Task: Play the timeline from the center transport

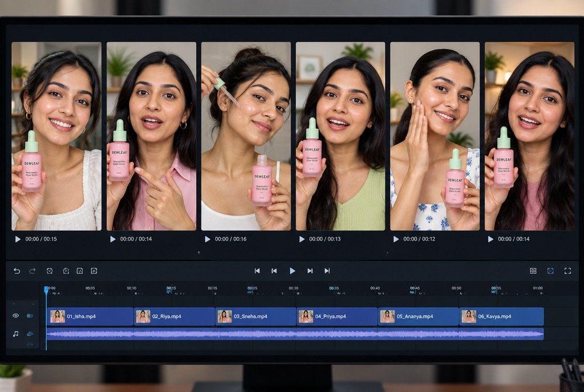Action: coord(293,271)
